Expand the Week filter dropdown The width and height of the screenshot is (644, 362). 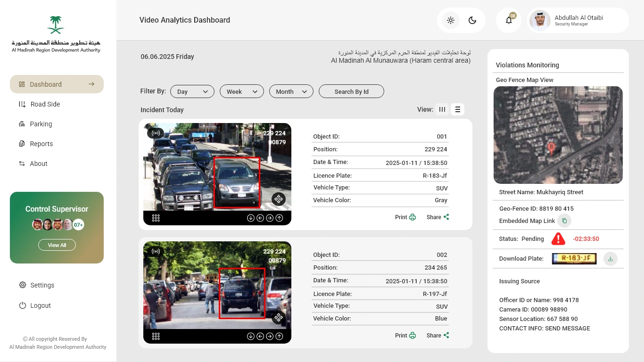[x=242, y=91]
